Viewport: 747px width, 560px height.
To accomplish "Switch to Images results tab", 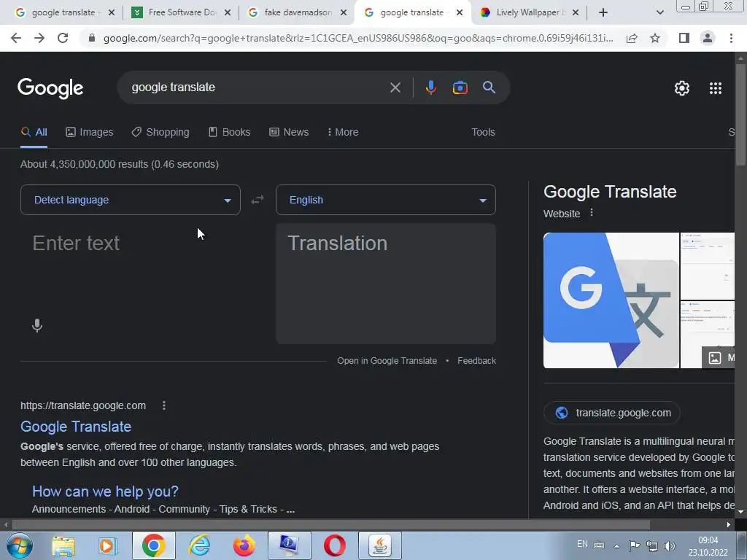I will click(90, 133).
